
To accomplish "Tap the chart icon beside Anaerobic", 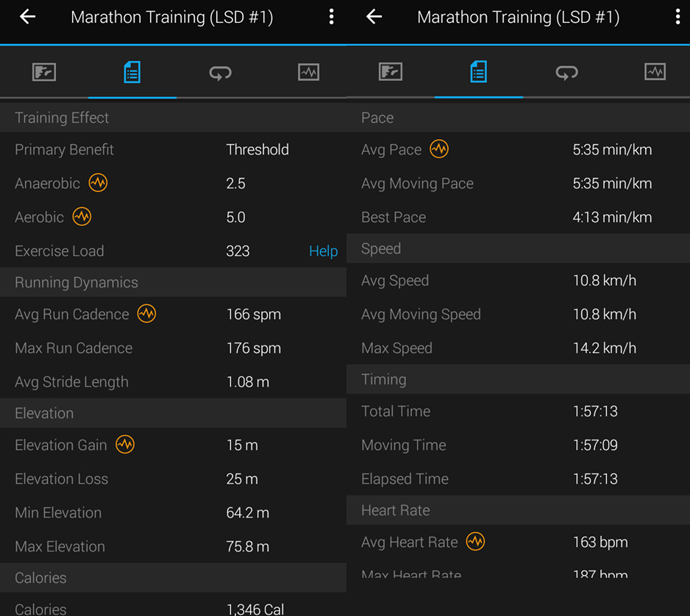I will tap(98, 183).
